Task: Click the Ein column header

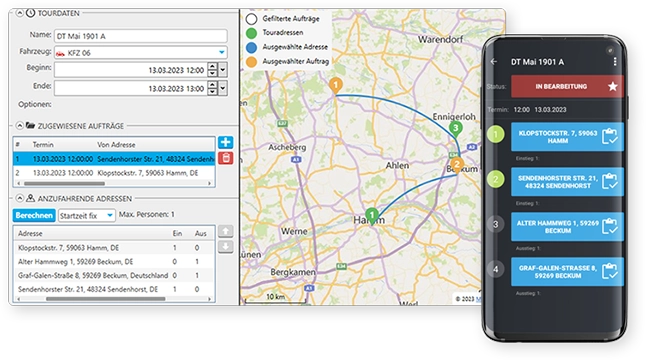Action: click(177, 234)
